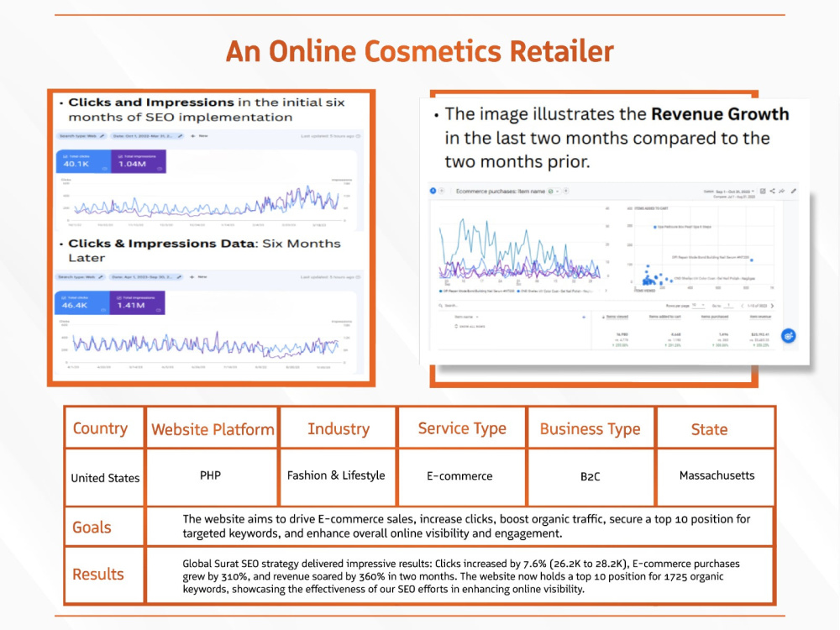
Task: Click the OPI Repair Mode line chart legend
Action: coord(477,291)
